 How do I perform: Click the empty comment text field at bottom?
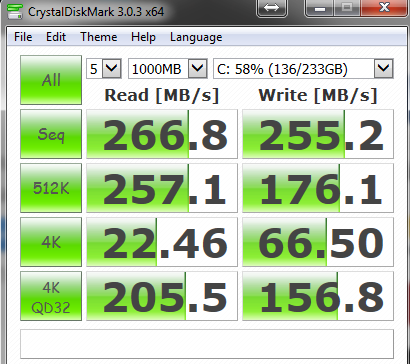coord(207,344)
